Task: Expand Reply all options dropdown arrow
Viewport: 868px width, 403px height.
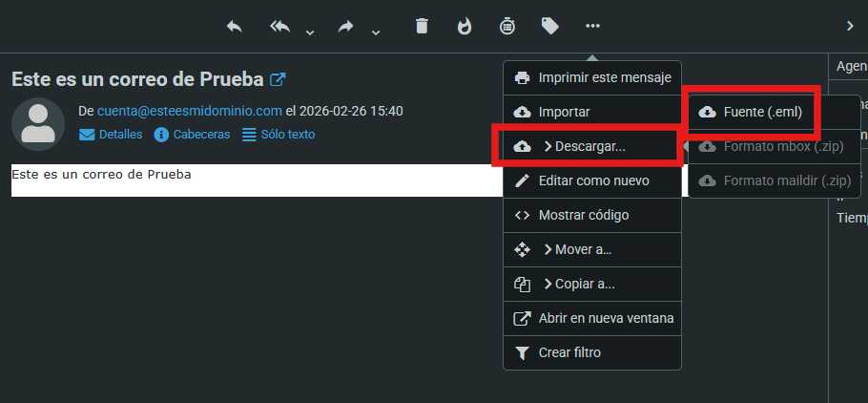Action: click(309, 33)
